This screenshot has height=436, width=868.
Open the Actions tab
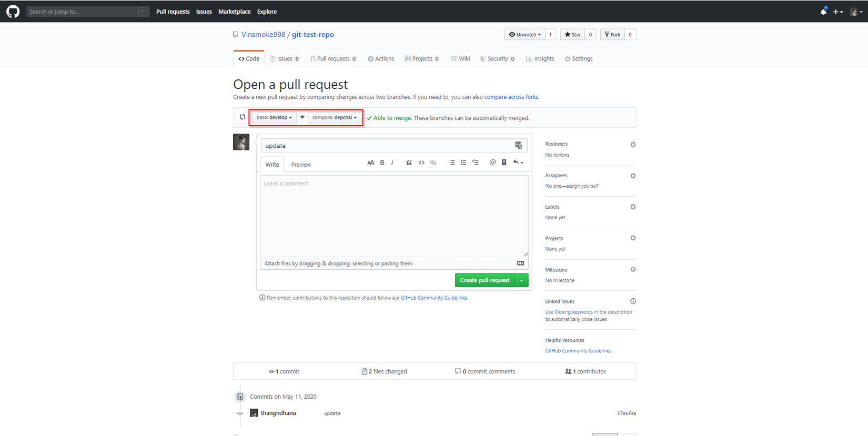tap(381, 59)
